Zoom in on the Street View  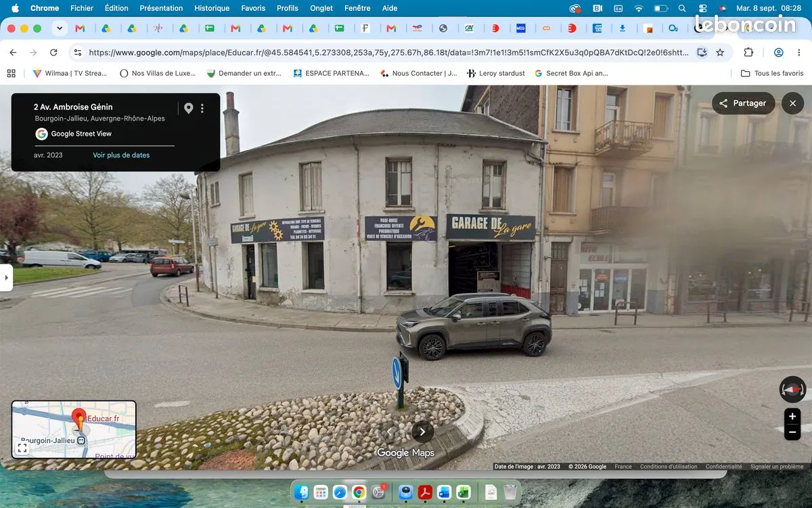coord(792,417)
